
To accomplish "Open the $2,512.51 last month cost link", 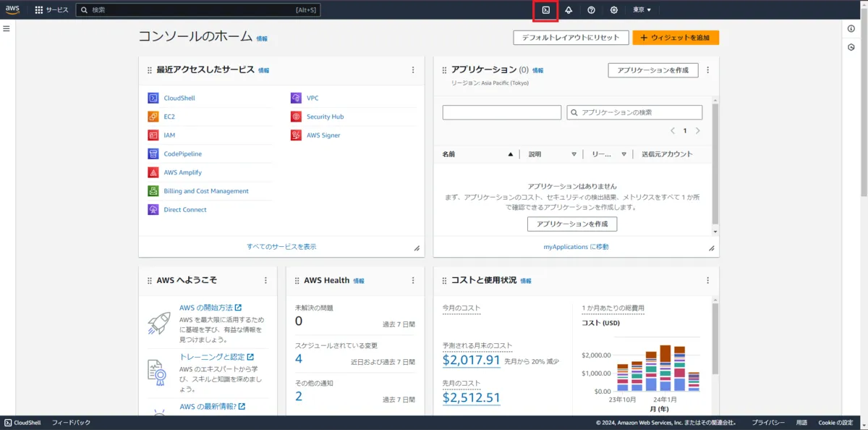I will coord(472,397).
